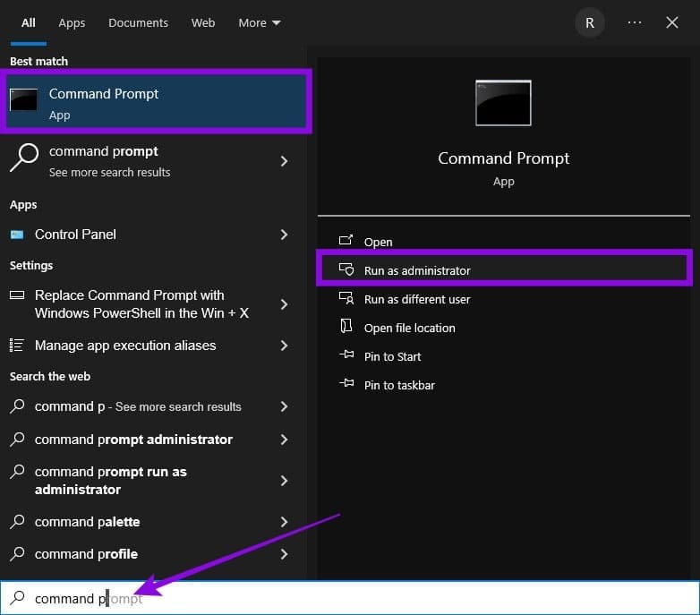
Task: Click the search icon beside 'command p'
Action: 17,406
